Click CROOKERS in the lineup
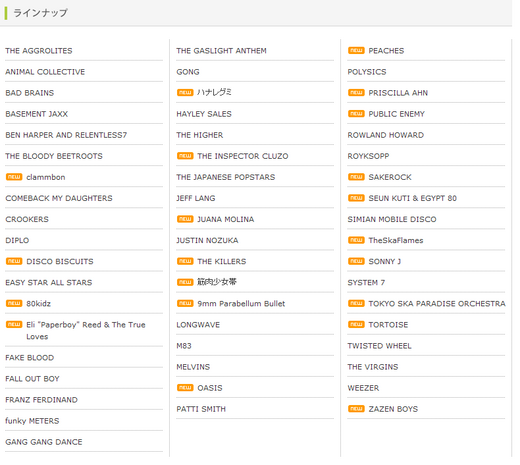Image resolution: width=520 pixels, height=465 pixels. click(27, 219)
